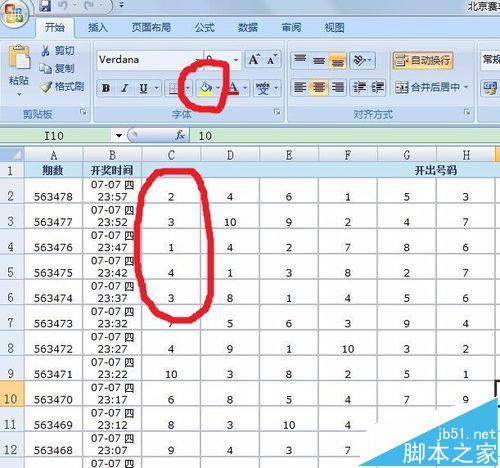Open the 数据 ribbon tab
Viewport: 500px width, 468px height.
coord(248,27)
